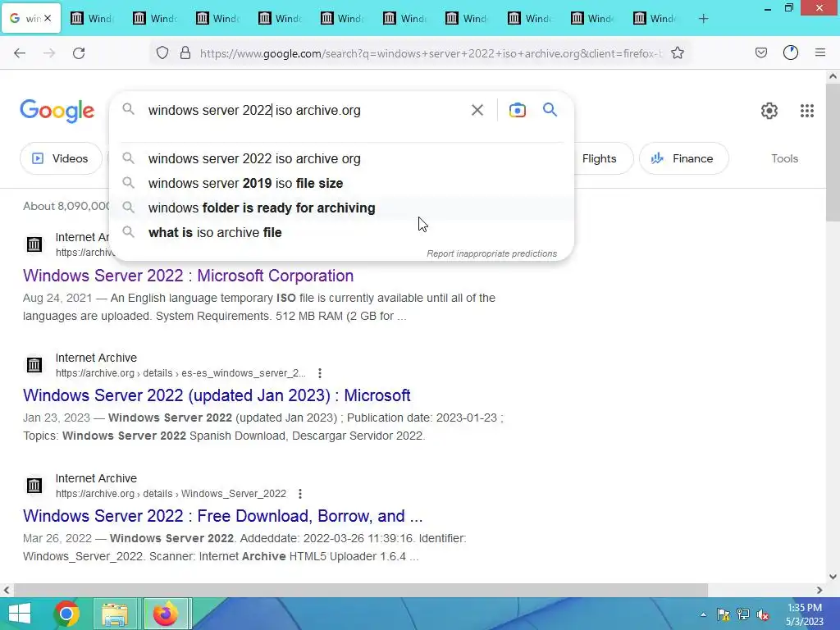Click the muted volume tray icon
Viewport: 840px width, 630px height.
pyautogui.click(x=763, y=614)
